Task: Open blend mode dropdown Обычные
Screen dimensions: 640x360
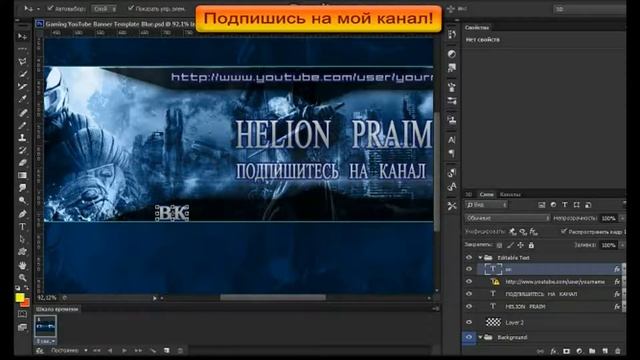Action: point(507,218)
